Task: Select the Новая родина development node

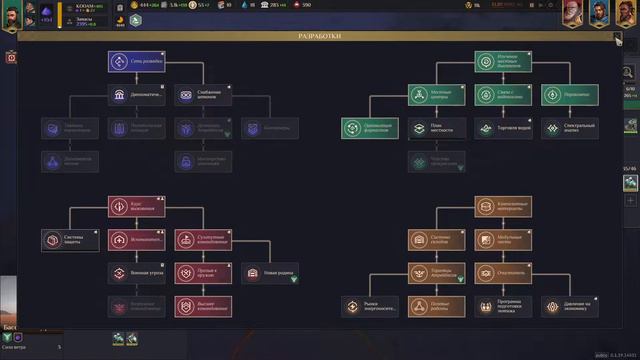Action: click(x=269, y=273)
